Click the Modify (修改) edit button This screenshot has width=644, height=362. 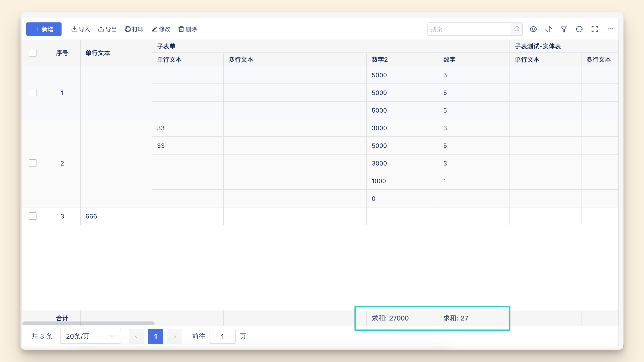(161, 29)
